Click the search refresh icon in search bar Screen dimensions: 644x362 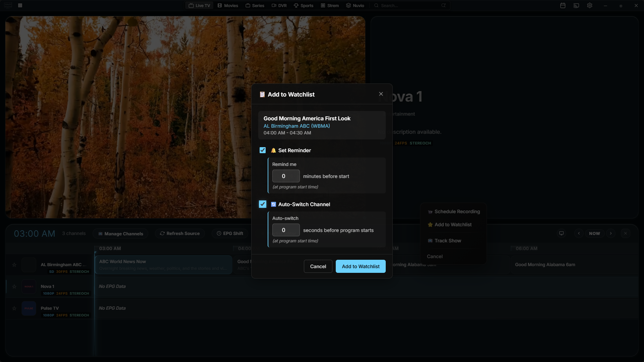click(x=444, y=5)
